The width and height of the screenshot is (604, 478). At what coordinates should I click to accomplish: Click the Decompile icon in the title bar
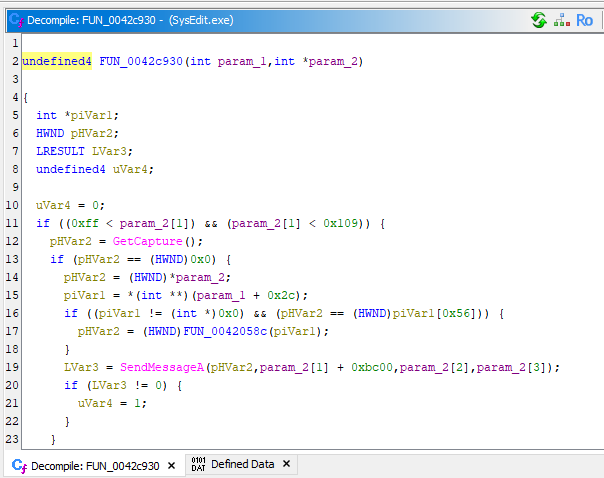tap(15, 19)
